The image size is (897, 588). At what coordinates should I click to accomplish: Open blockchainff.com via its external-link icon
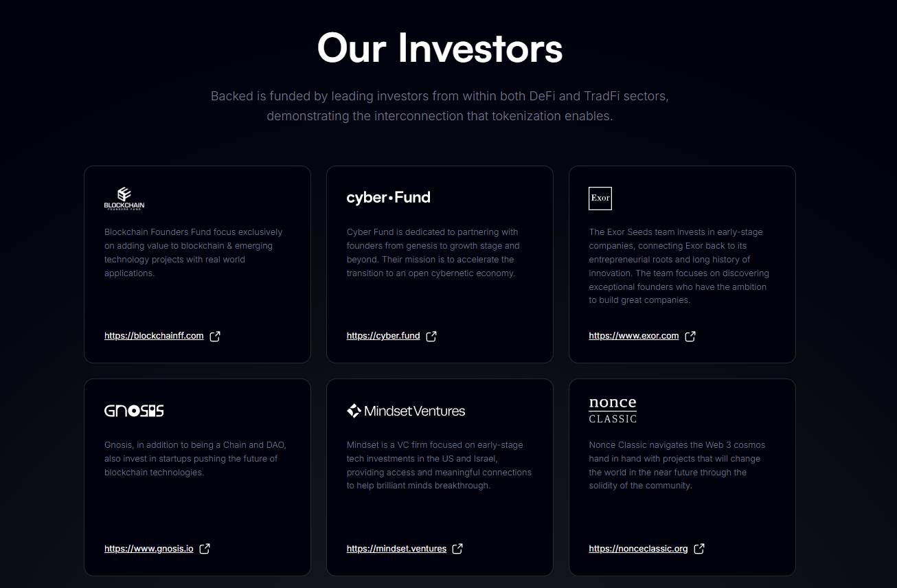pos(214,335)
